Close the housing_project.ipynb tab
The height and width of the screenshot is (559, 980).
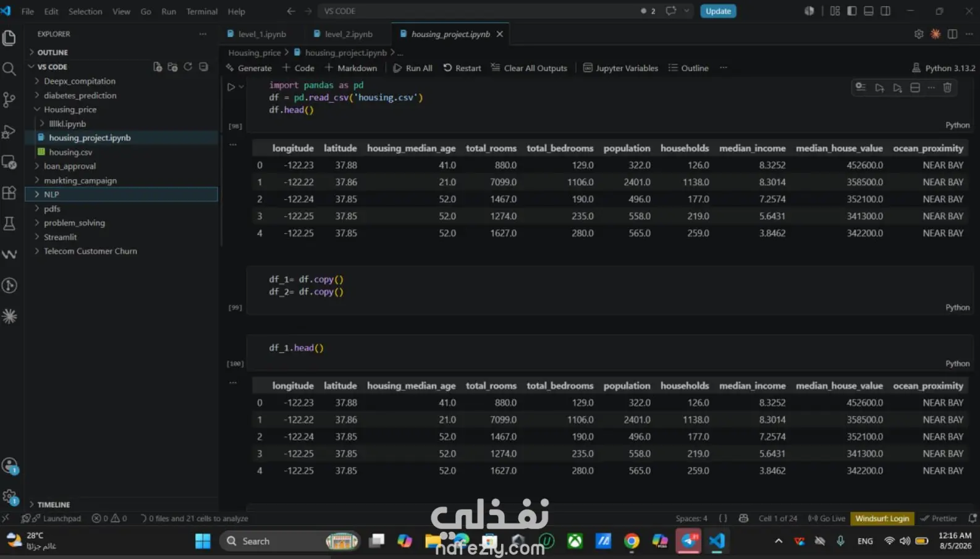pos(500,34)
